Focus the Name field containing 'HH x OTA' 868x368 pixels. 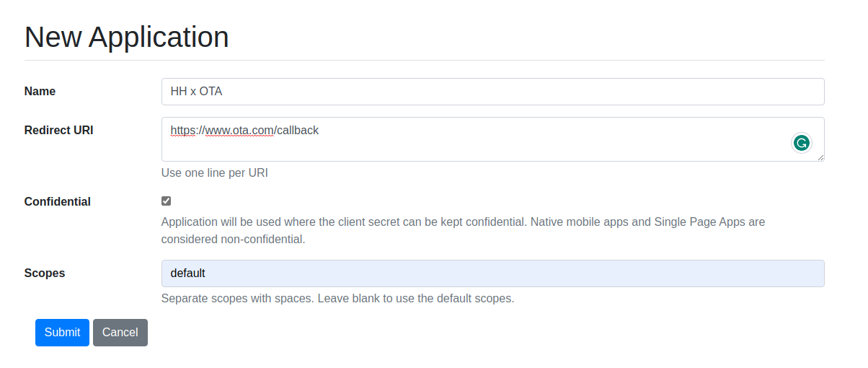point(492,92)
